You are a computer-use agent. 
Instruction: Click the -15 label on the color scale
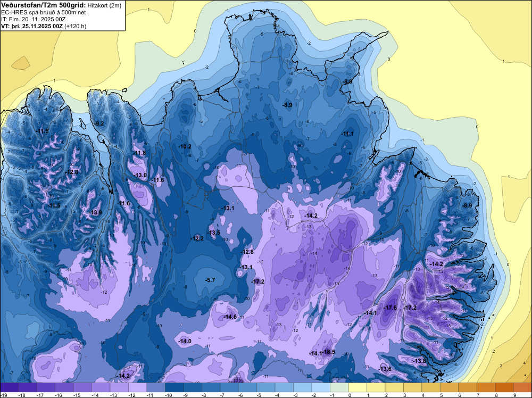tap(77, 395)
